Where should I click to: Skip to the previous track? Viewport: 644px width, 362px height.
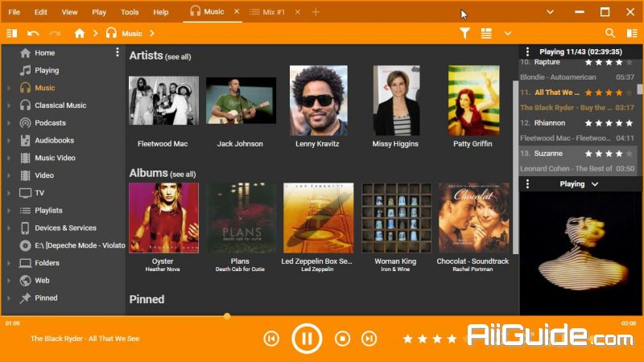point(271,339)
